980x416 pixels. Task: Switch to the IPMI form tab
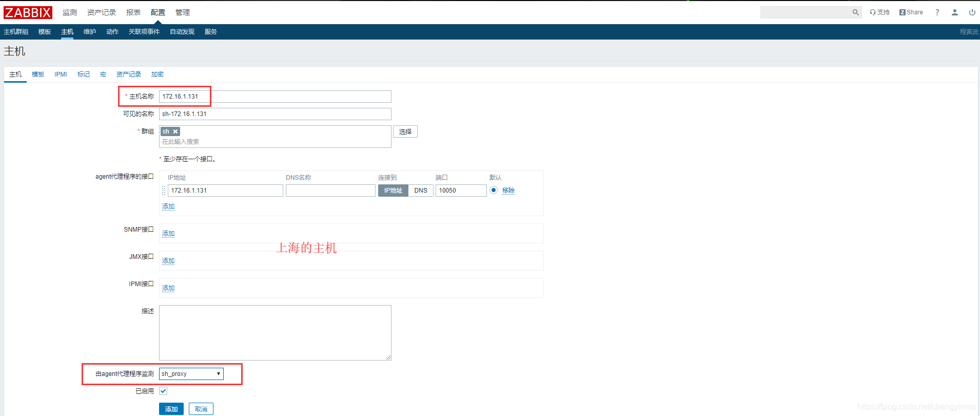click(61, 74)
